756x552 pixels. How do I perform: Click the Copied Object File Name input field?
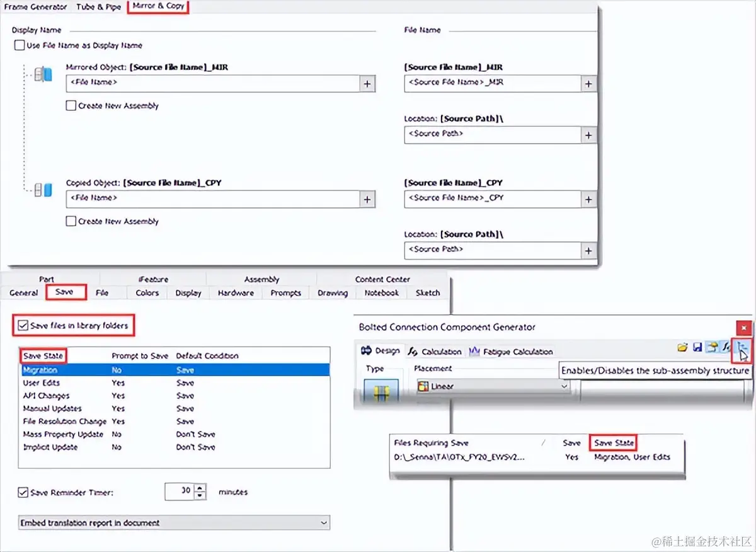point(213,199)
